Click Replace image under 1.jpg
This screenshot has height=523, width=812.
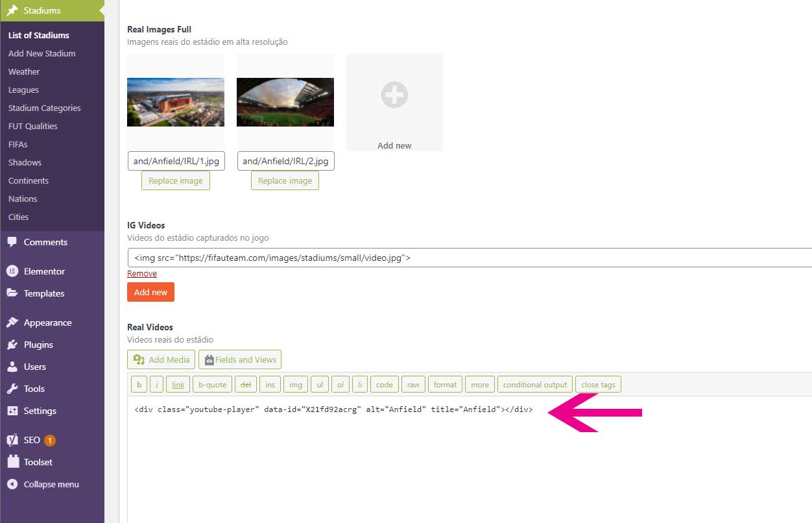(176, 180)
